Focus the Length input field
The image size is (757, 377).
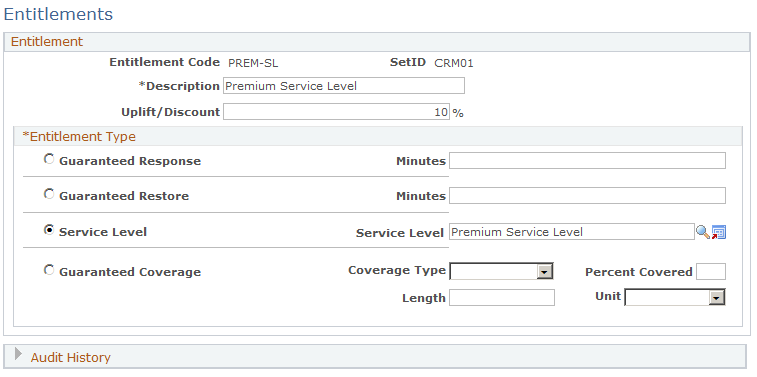(x=502, y=297)
